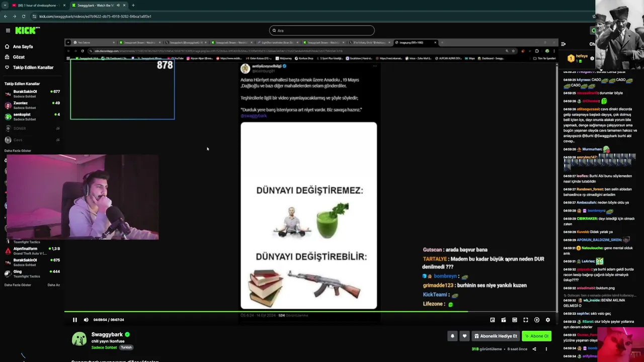The width and height of the screenshot is (644, 362).
Task: Switch to the shreksophone YouTube browser tab
Action: (x=38, y=5)
